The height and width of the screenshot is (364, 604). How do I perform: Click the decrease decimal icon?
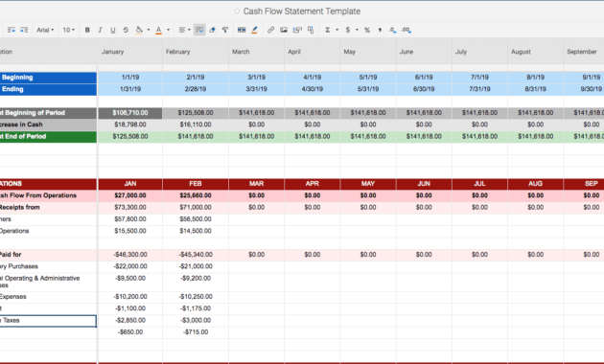click(392, 30)
